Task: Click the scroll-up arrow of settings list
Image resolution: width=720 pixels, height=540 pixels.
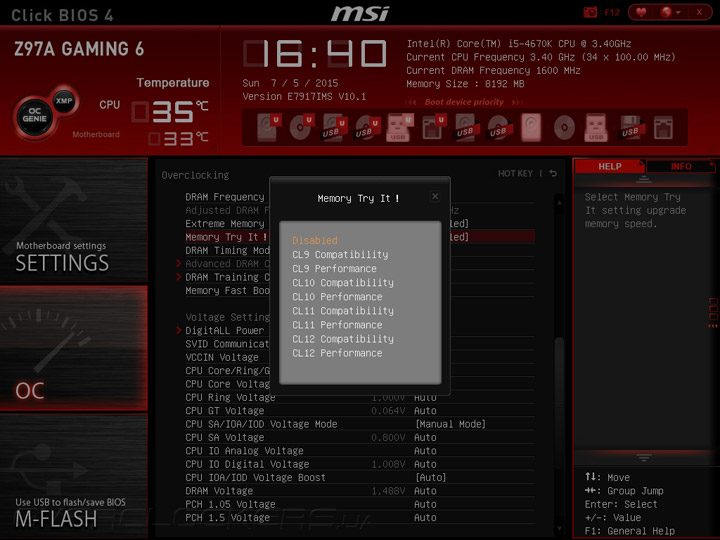Action: click(559, 202)
